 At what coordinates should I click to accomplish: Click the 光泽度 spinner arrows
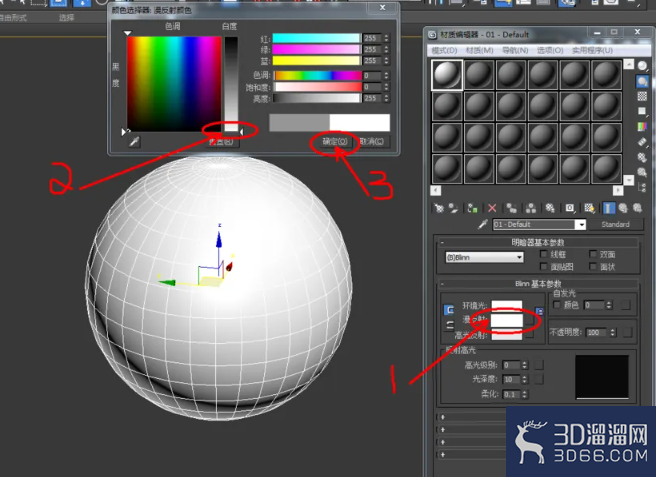click(x=525, y=380)
